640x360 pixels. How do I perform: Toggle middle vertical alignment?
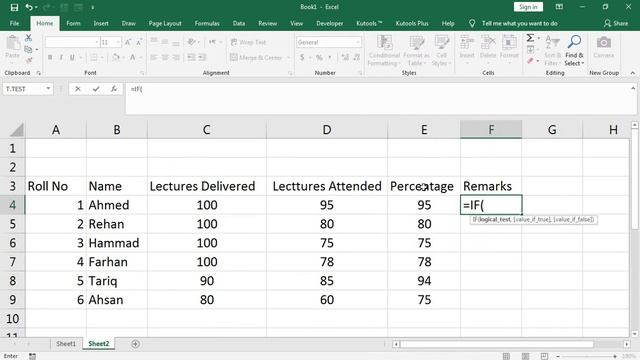(x=165, y=42)
